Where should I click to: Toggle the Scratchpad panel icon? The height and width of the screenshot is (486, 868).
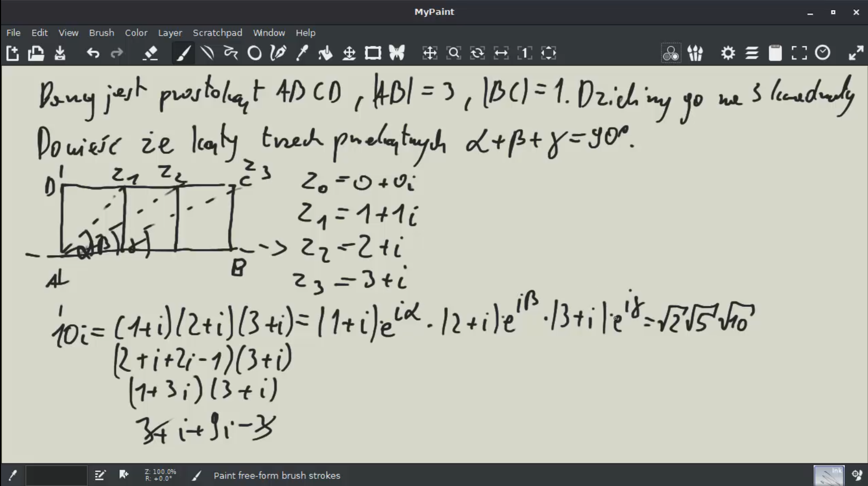click(x=775, y=53)
